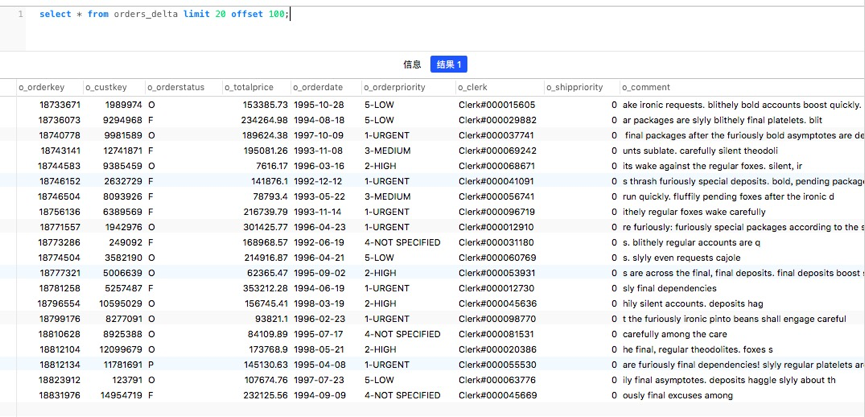Image resolution: width=865 pixels, height=417 pixels.
Task: Click order key cell 18771557
Action: (x=60, y=227)
